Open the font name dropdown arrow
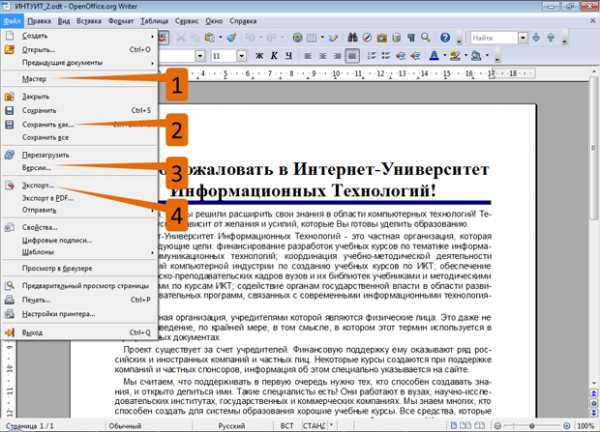 coord(200,56)
